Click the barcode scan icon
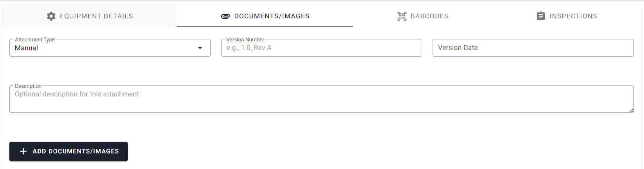Screen dimensions: 644x169 [x=402, y=16]
